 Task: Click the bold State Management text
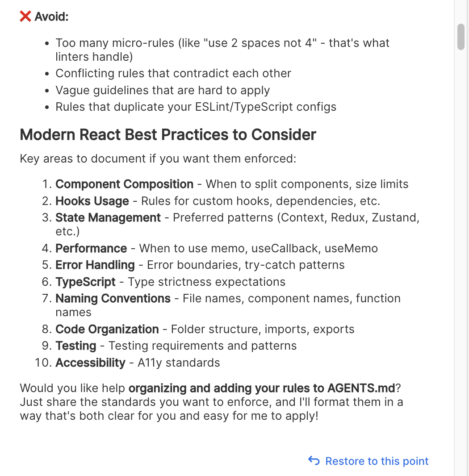108,217
